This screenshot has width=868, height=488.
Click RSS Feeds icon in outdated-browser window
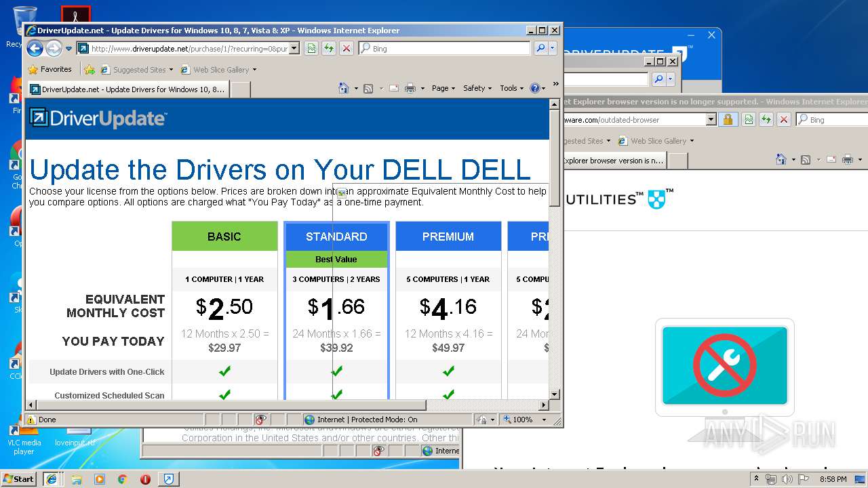tap(806, 159)
